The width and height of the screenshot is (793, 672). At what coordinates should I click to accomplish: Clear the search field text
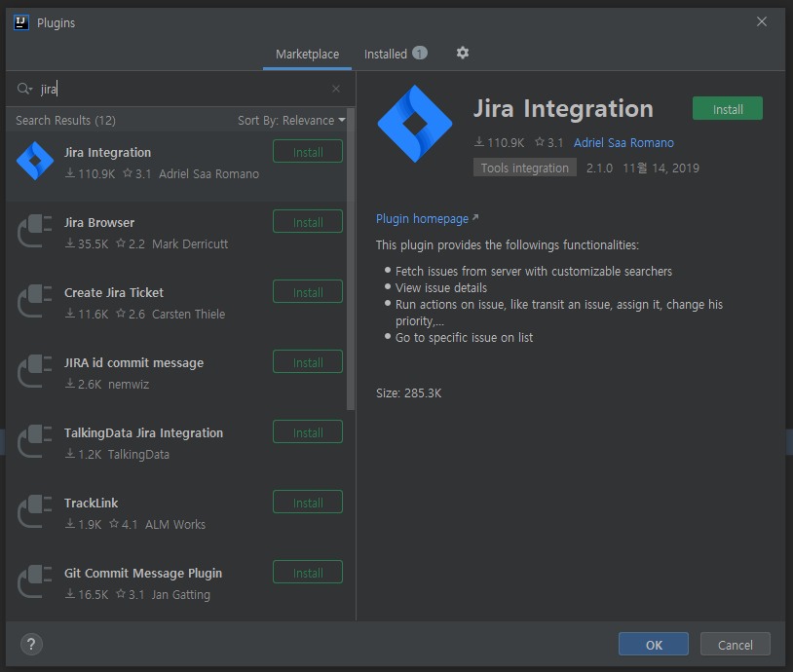(336, 89)
